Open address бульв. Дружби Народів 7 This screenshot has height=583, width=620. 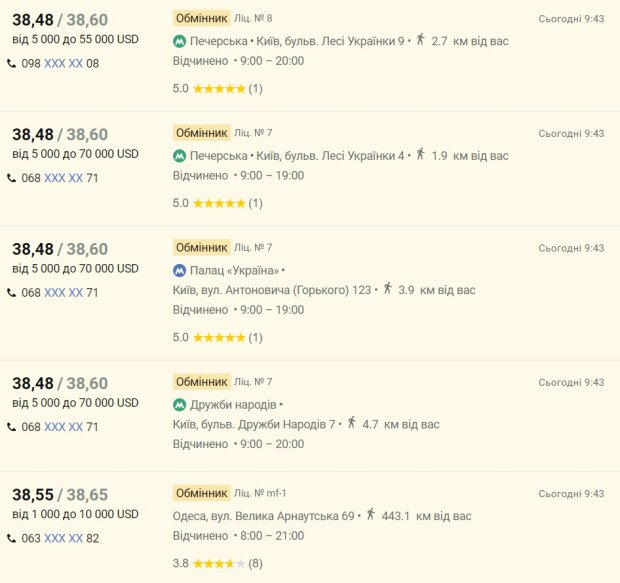coord(254,424)
